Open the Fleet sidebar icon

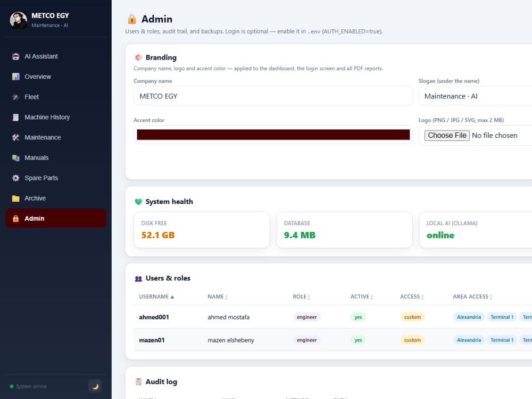15,97
